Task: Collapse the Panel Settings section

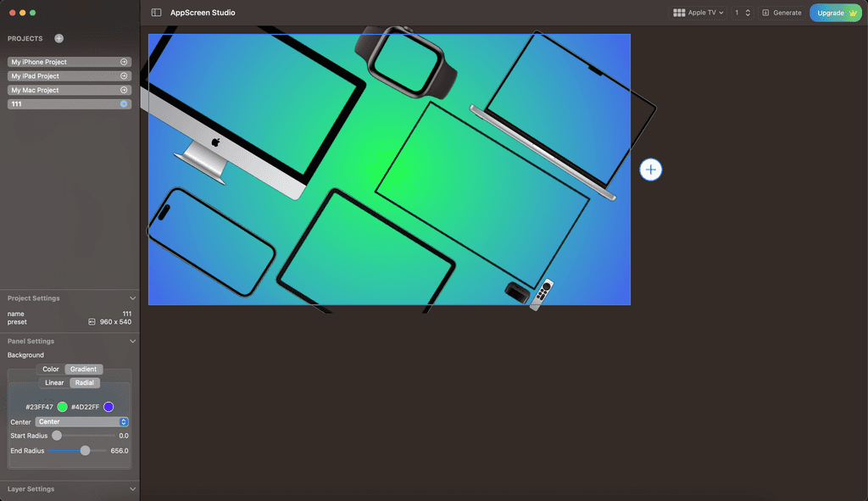Action: click(x=132, y=341)
